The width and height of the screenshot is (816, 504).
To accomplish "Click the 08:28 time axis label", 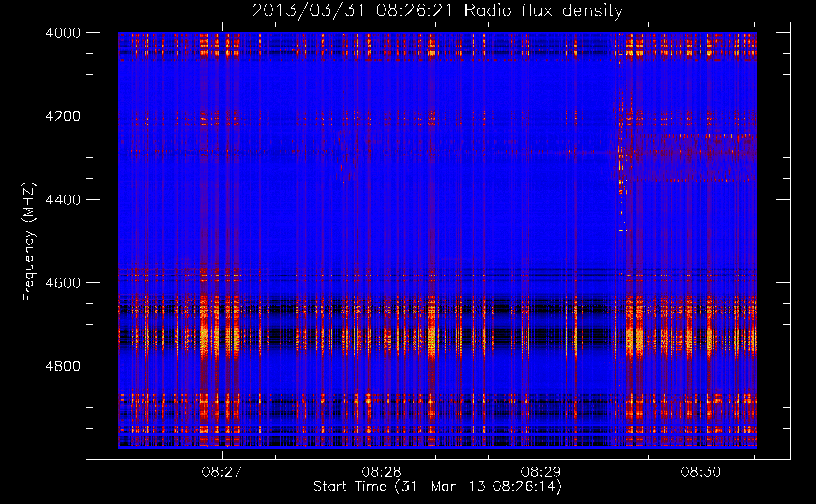I will [382, 472].
